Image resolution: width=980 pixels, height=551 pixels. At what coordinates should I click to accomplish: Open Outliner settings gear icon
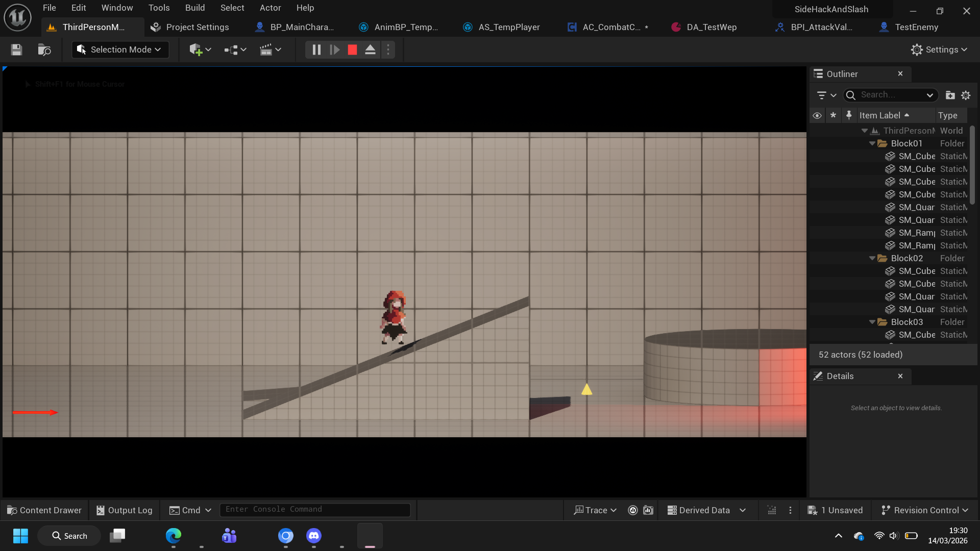[x=966, y=95]
